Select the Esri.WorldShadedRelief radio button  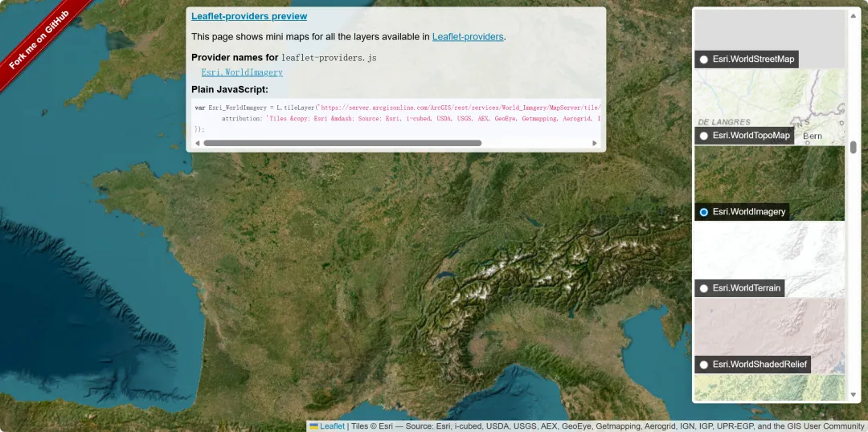(x=703, y=365)
